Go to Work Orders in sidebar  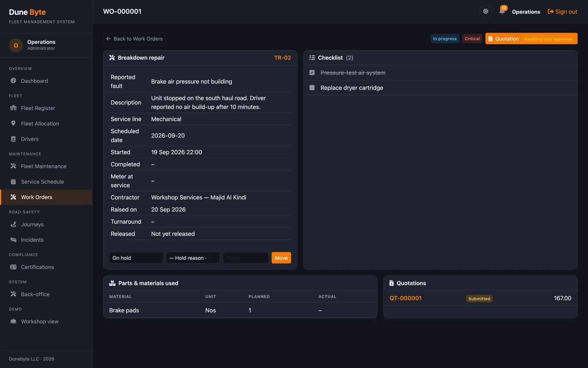(46, 197)
